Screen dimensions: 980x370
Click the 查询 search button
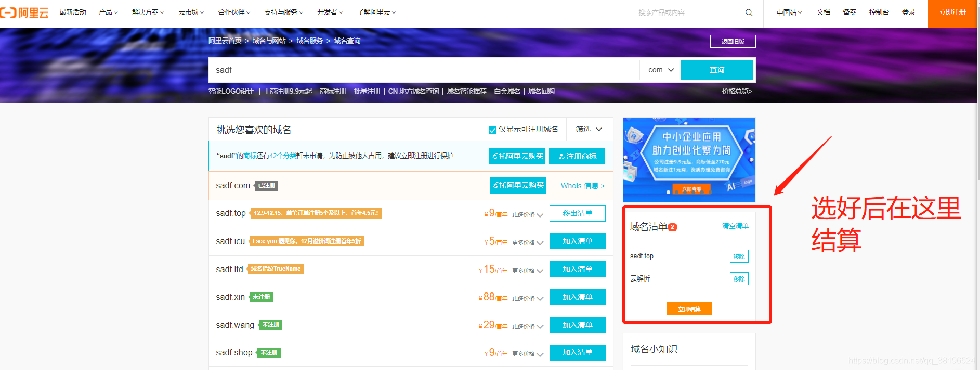pyautogui.click(x=717, y=70)
